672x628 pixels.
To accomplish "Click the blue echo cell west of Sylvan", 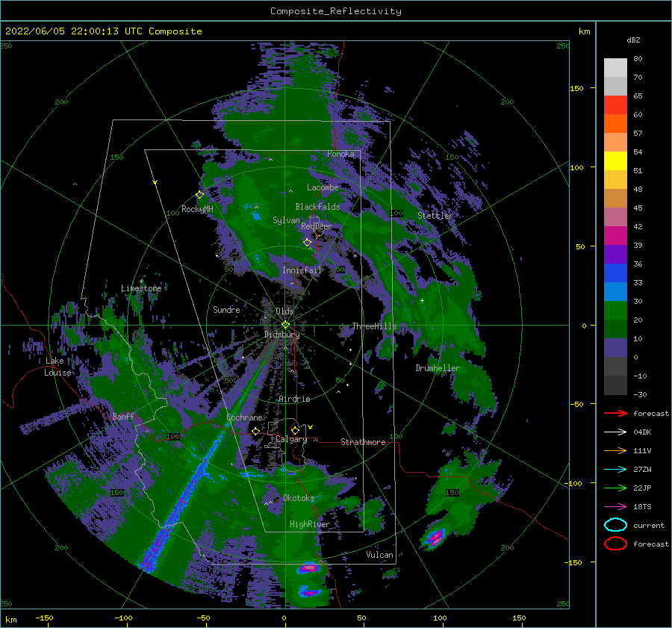I will pyautogui.click(x=256, y=216).
